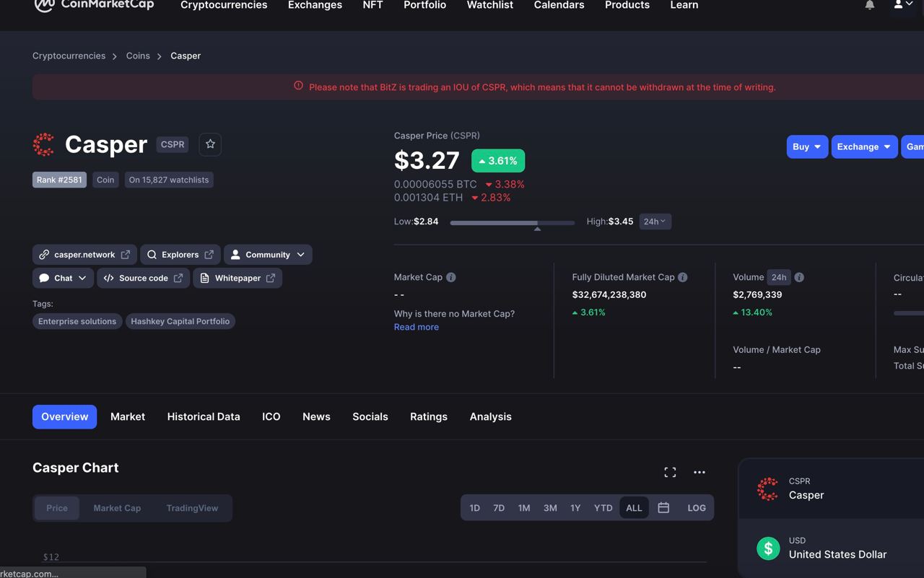
Task: Click the Read more link
Action: click(417, 327)
